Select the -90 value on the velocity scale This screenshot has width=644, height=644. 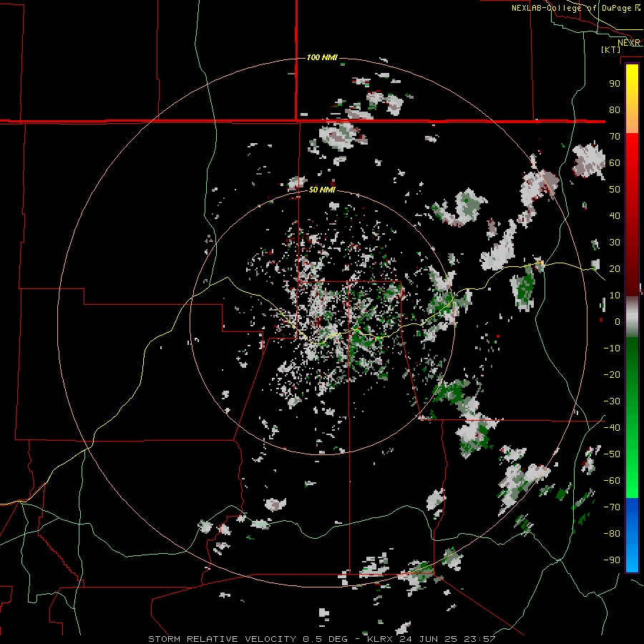[x=612, y=560]
